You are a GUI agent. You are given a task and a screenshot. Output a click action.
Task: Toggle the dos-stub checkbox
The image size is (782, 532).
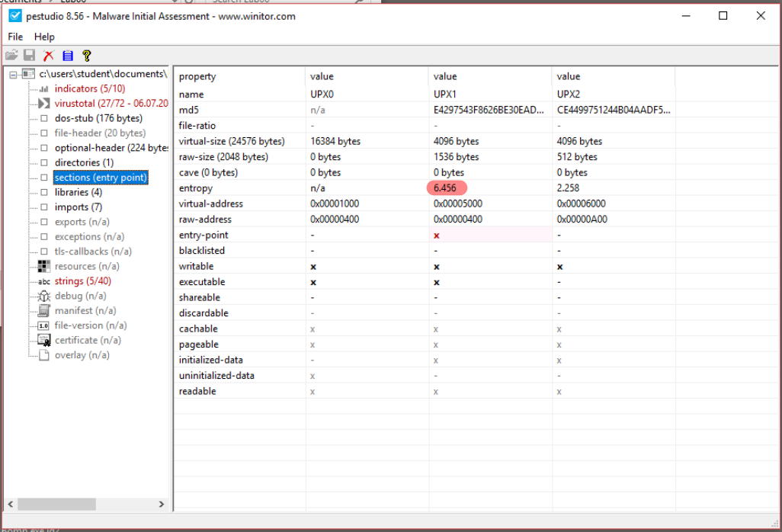[44, 118]
